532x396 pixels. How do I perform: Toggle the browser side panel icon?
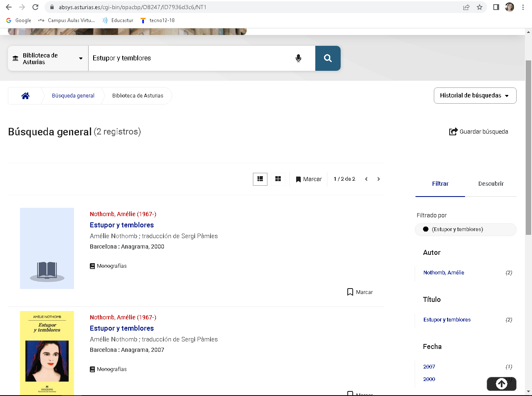tap(496, 7)
